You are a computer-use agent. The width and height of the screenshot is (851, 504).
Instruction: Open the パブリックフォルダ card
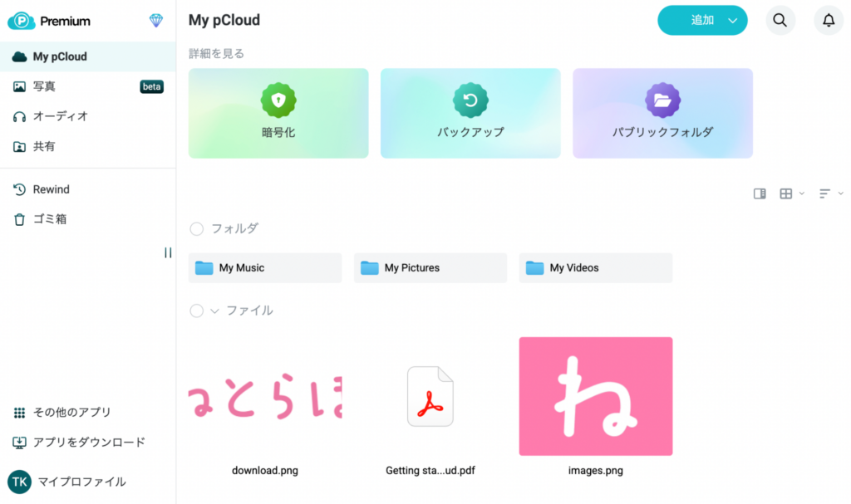[x=662, y=113]
